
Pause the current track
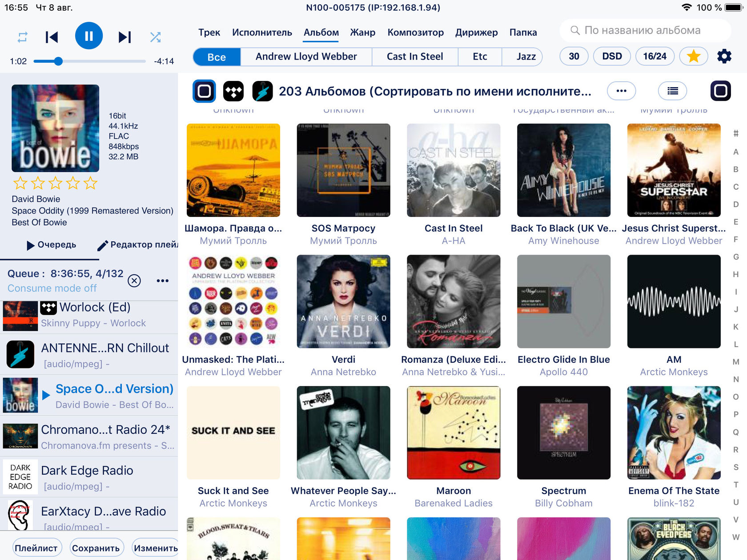click(x=89, y=36)
